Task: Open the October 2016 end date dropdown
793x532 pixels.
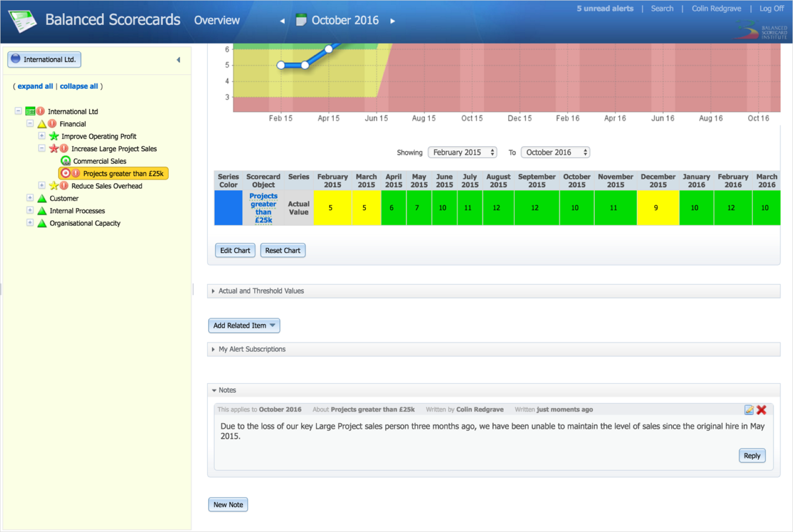Action: pos(555,152)
